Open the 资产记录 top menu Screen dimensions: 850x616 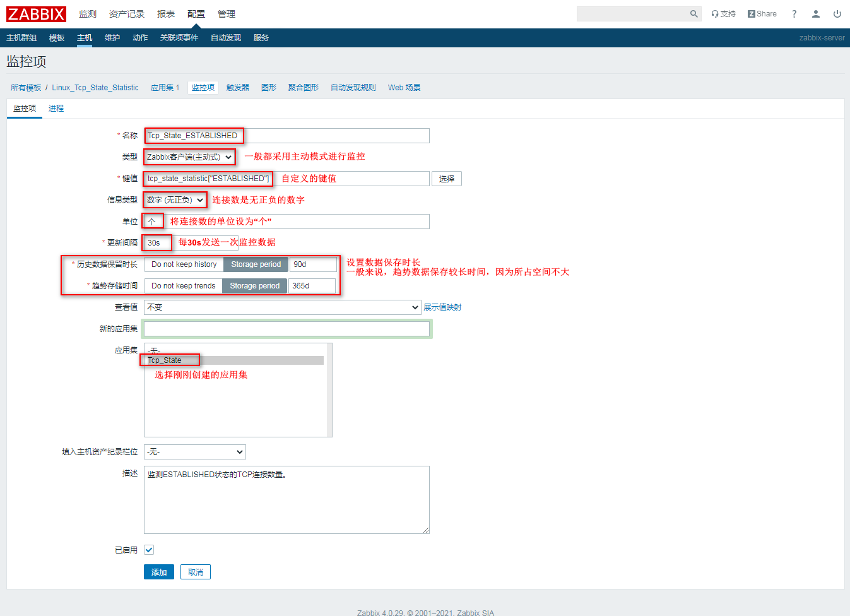(127, 14)
